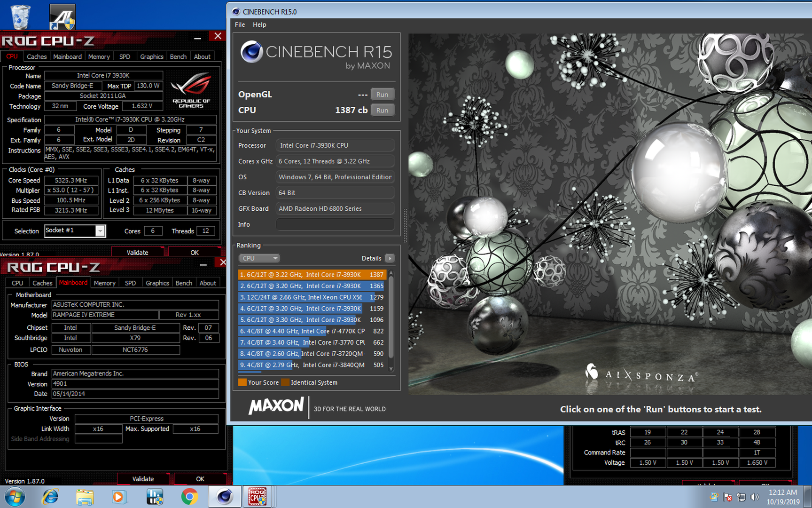
Task: Click OK in top CPU-Z window
Action: point(195,252)
